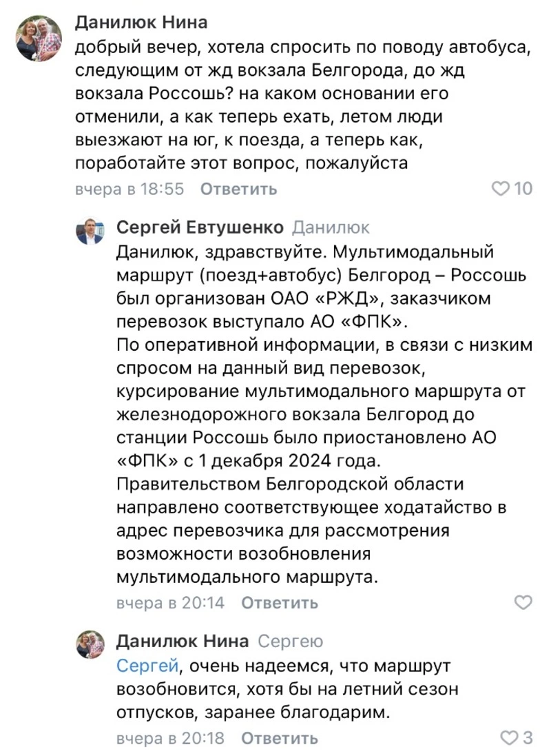This screenshot has width=551, height=756.
Task: Open Данилюк Нина's avatar in bottom reply
Action: [90, 644]
